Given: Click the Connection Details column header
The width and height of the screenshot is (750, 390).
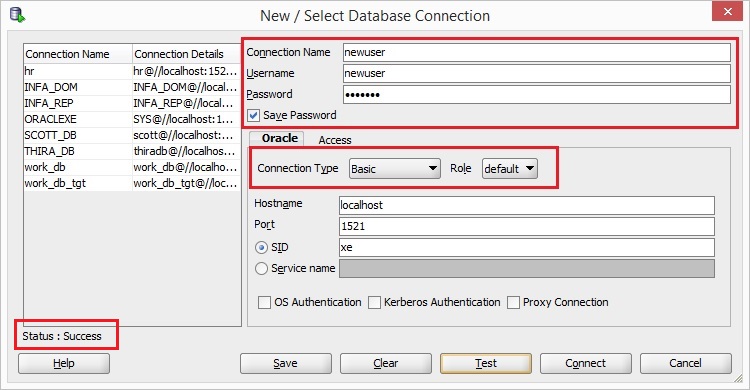Looking at the screenshot, I should (x=187, y=54).
